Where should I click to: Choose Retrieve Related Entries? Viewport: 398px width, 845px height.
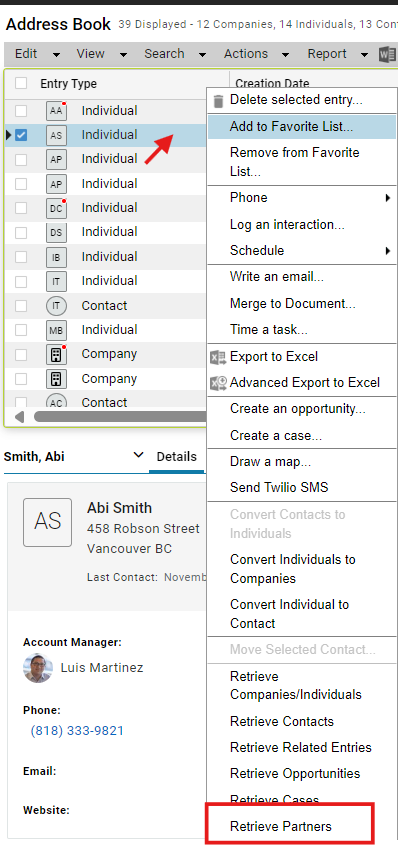(302, 747)
